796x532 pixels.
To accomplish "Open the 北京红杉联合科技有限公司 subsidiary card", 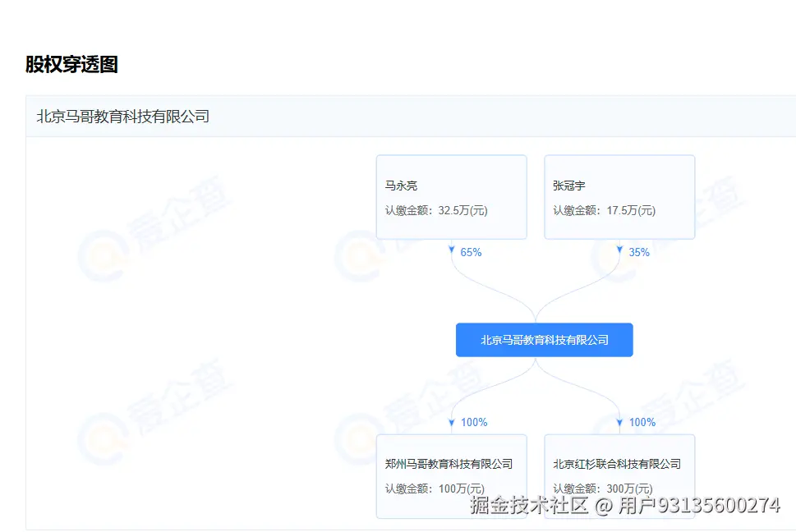I will (x=619, y=476).
